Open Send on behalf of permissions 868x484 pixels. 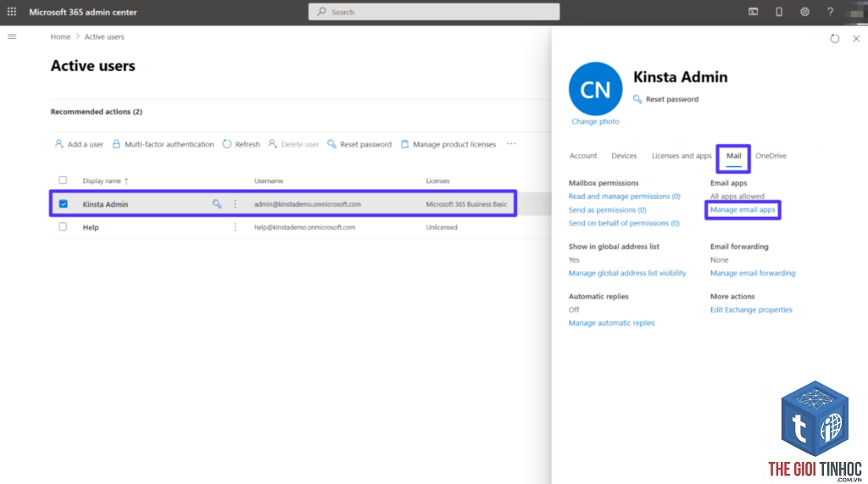coord(624,223)
